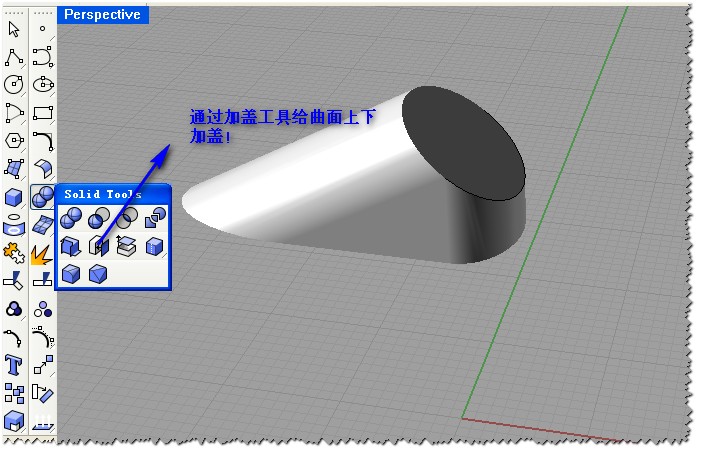Click the project-to-plane icon at the toolbar bottom
The image size is (702, 454).
point(43,421)
